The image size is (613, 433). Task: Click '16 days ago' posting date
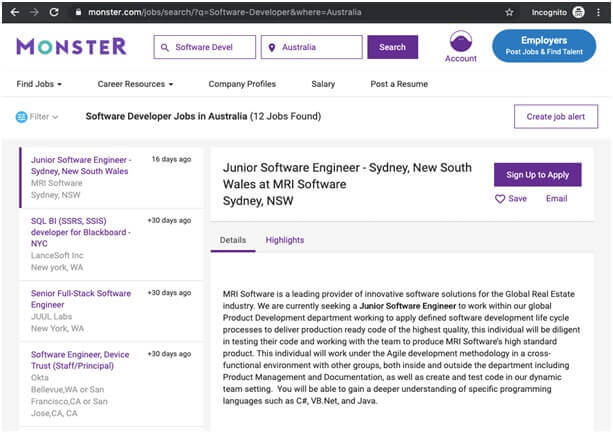tap(171, 159)
